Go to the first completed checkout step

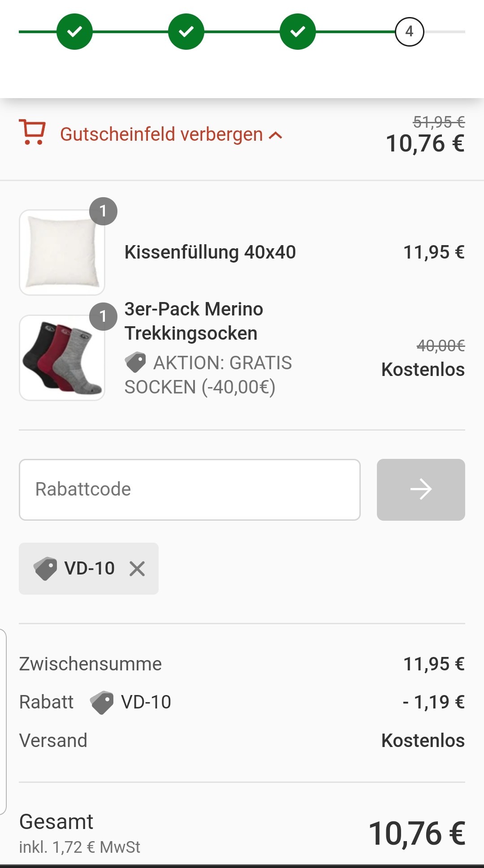(x=74, y=31)
